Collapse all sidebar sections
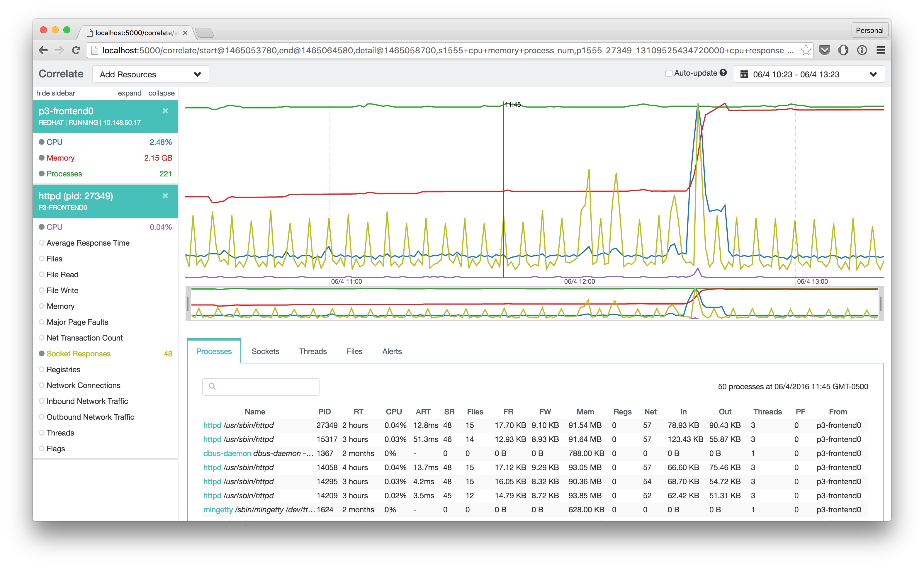The width and height of the screenshot is (924, 568). coord(161,93)
